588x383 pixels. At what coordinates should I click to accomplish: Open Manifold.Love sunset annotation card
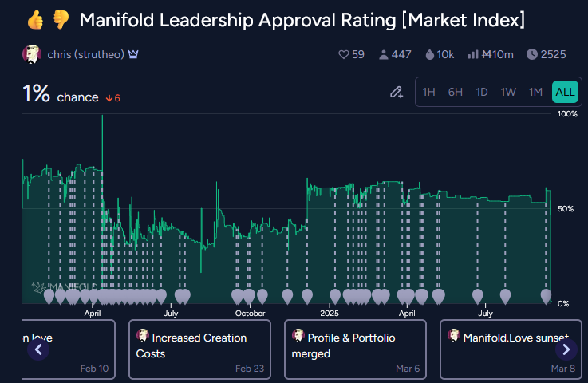(x=511, y=349)
